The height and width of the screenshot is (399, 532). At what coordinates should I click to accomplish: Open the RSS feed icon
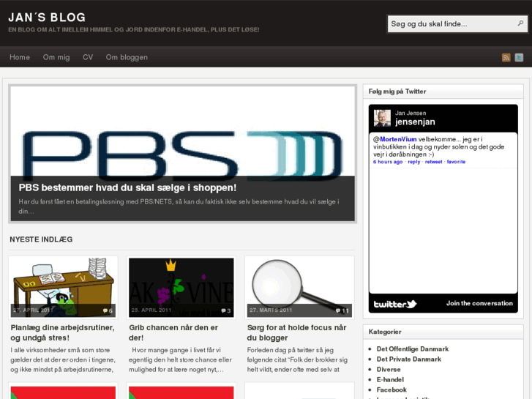pos(506,57)
